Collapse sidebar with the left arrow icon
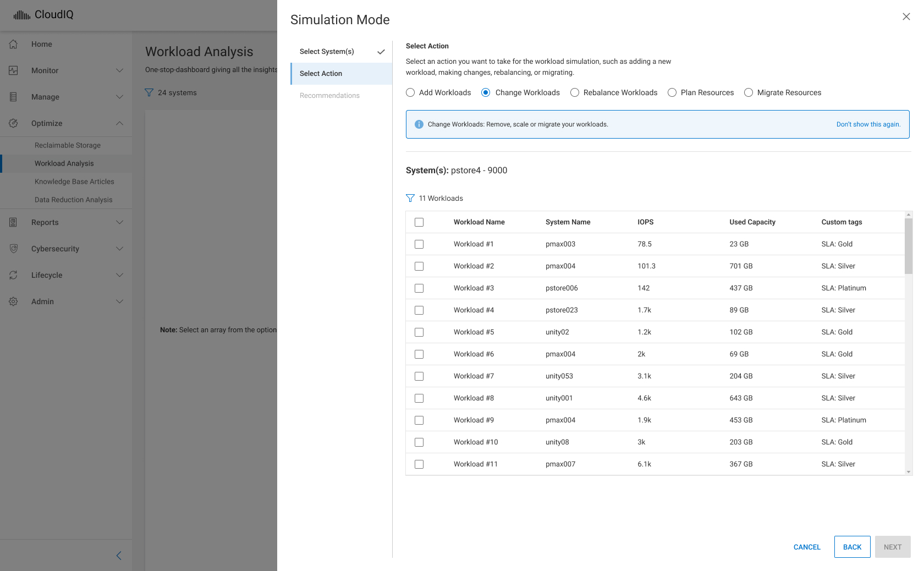 119,556
